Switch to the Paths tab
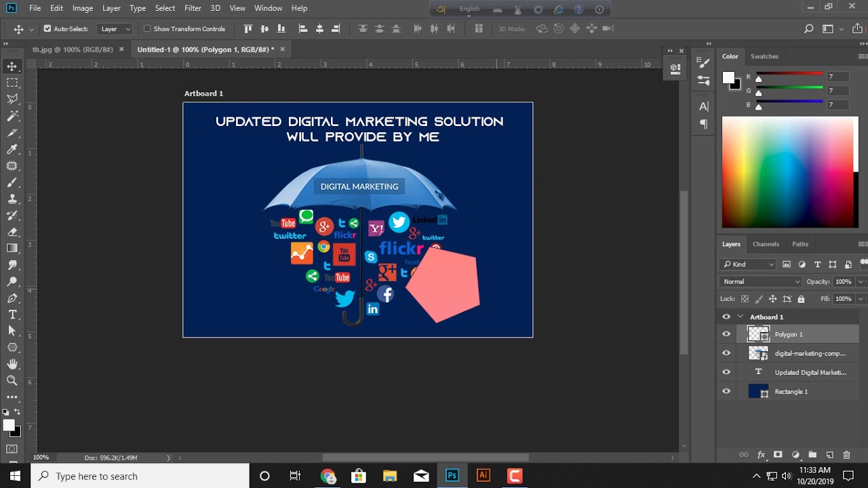The image size is (868, 488). (x=800, y=244)
